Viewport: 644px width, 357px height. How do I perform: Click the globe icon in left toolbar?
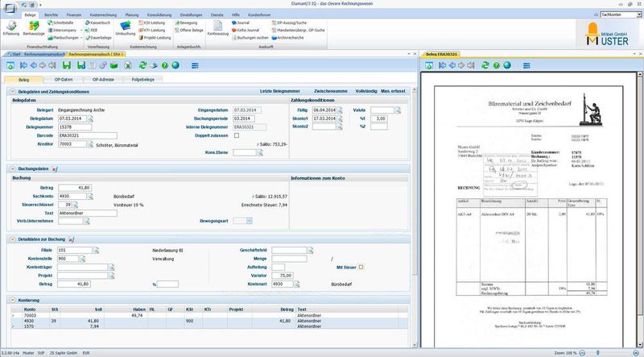tap(175, 65)
